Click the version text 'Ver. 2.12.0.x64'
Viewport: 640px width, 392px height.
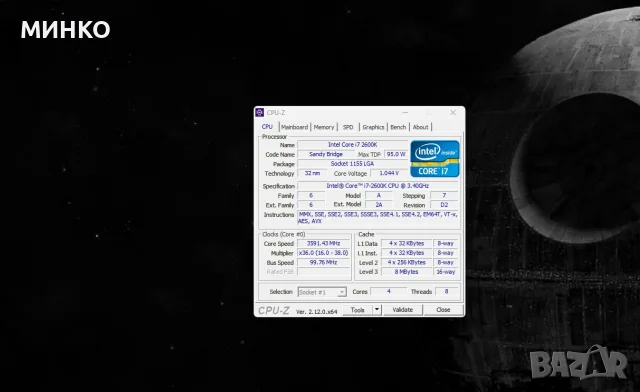click(x=317, y=312)
